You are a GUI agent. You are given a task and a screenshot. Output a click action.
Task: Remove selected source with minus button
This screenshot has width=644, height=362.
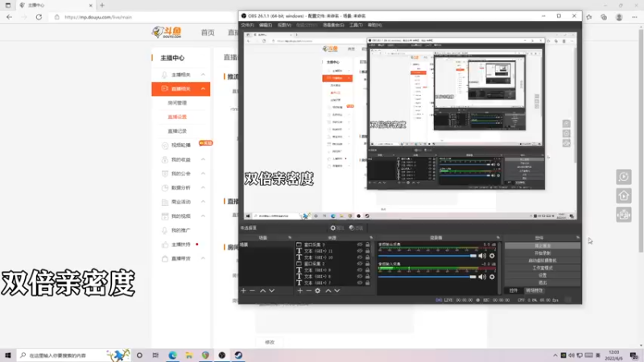pos(309,290)
